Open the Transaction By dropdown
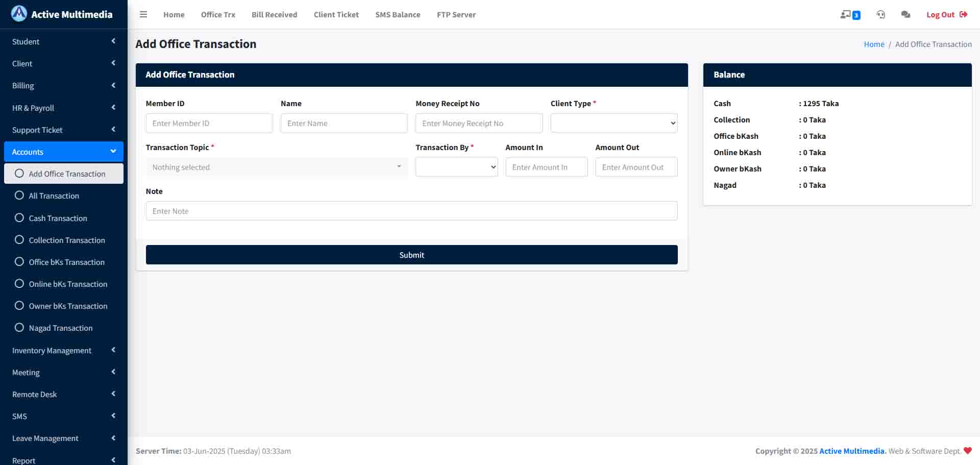Screen dimensions: 980x465 [x=457, y=167]
